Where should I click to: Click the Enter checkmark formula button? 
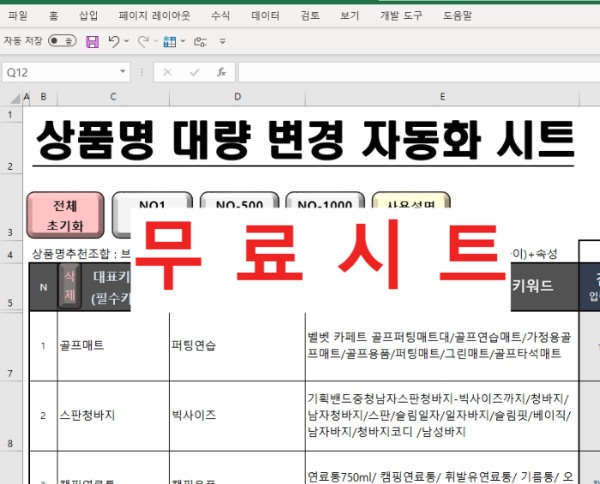coord(194,72)
